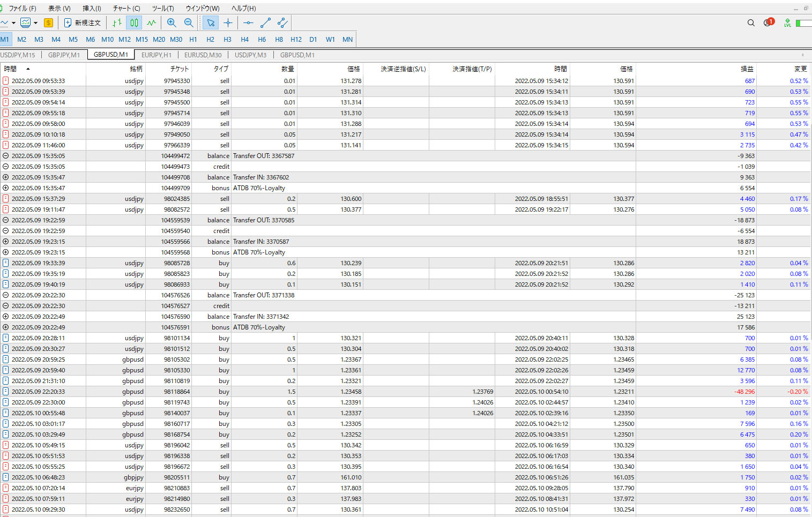
Task: Click the zoom in magnifier icon
Action: [172, 23]
